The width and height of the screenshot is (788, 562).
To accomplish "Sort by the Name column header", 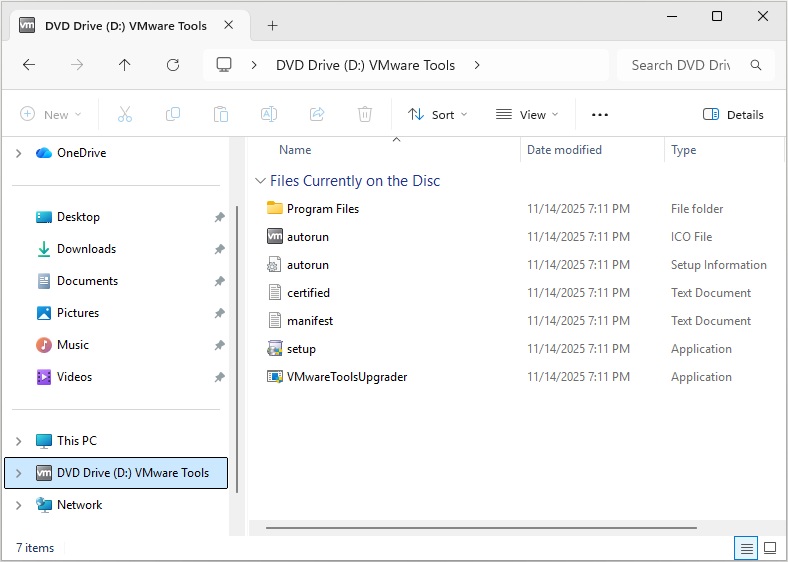I will (x=295, y=150).
